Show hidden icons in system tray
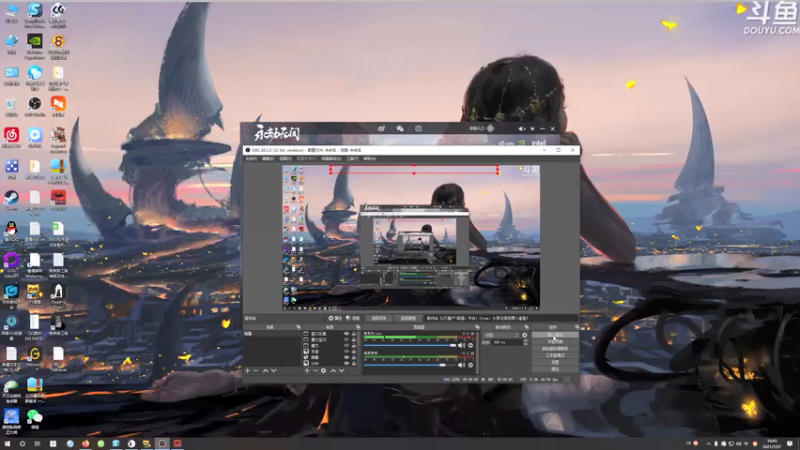 click(x=708, y=444)
